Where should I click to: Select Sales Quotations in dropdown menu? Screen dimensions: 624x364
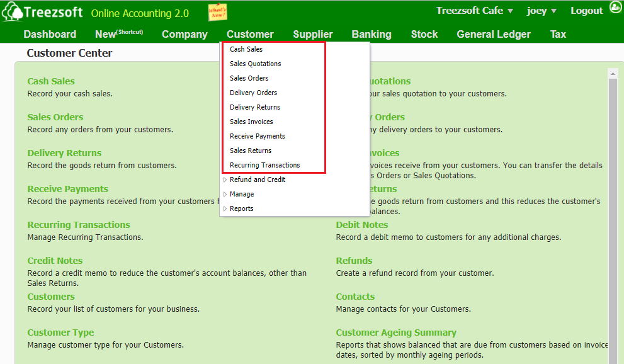(x=256, y=64)
